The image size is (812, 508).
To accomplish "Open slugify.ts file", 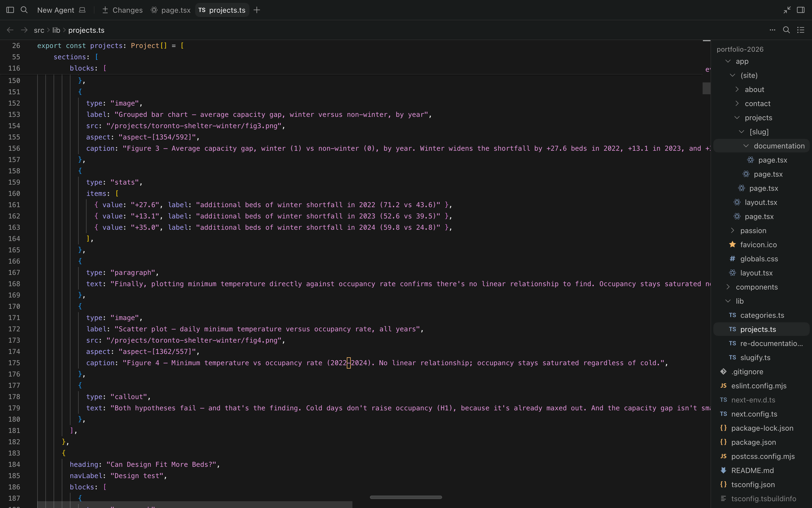I will (761, 358).
